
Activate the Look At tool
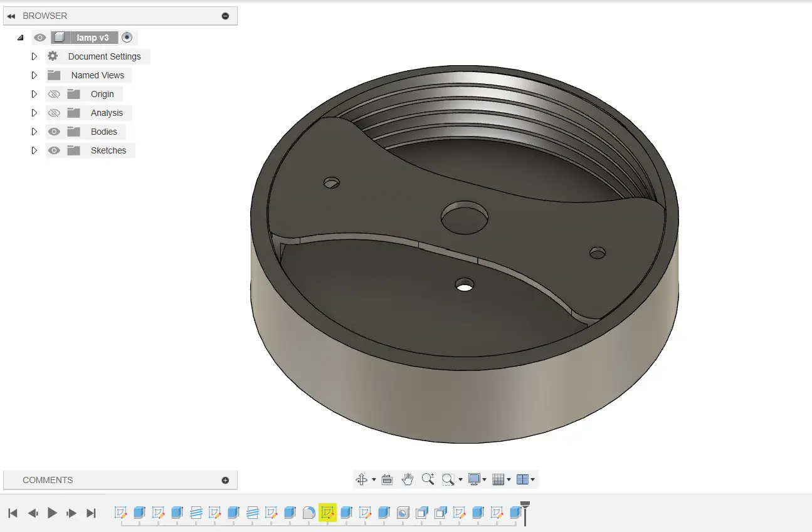coord(387,479)
